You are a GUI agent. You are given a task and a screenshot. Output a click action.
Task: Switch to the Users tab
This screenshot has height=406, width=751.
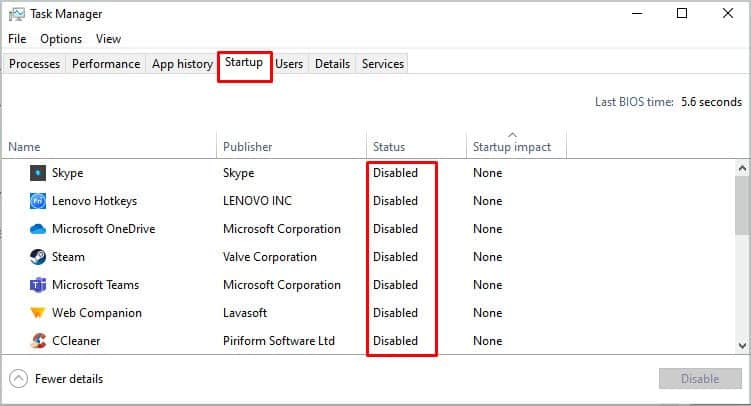289,64
